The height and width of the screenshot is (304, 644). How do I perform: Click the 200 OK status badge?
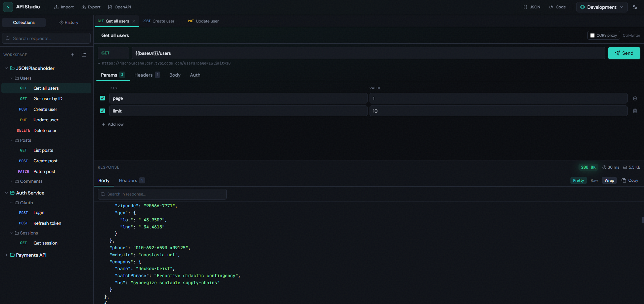click(x=588, y=167)
